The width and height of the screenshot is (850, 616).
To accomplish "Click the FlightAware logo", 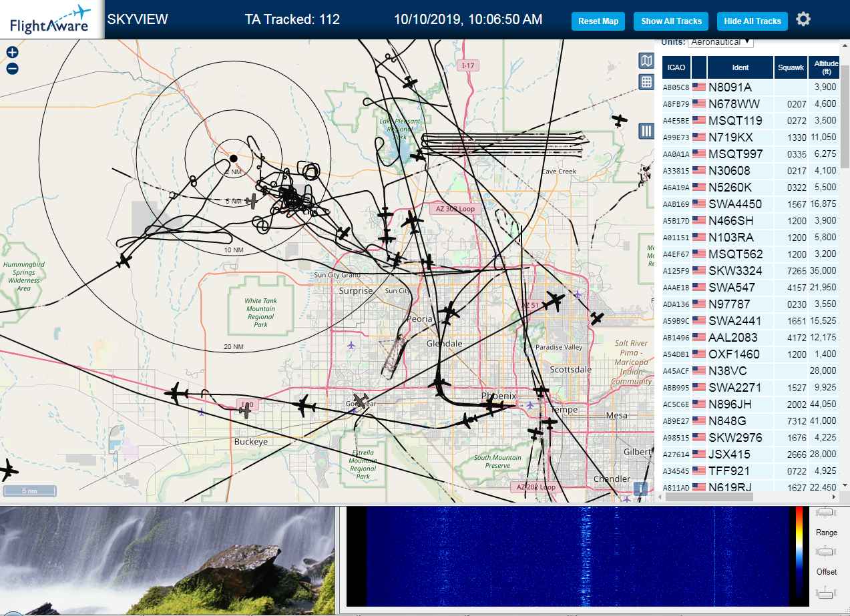I will [x=51, y=19].
